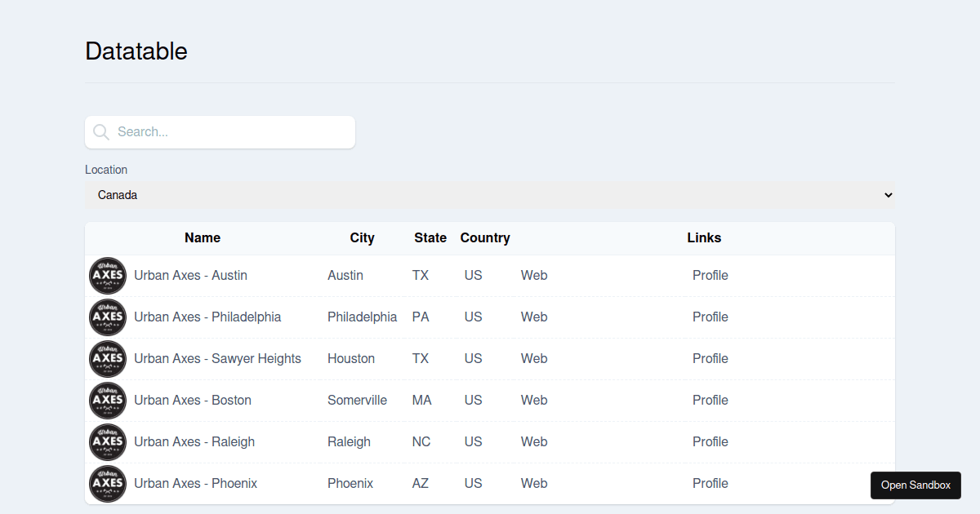Select the name 'Urban Axes - Raleigh'
This screenshot has height=514, width=980.
point(194,442)
